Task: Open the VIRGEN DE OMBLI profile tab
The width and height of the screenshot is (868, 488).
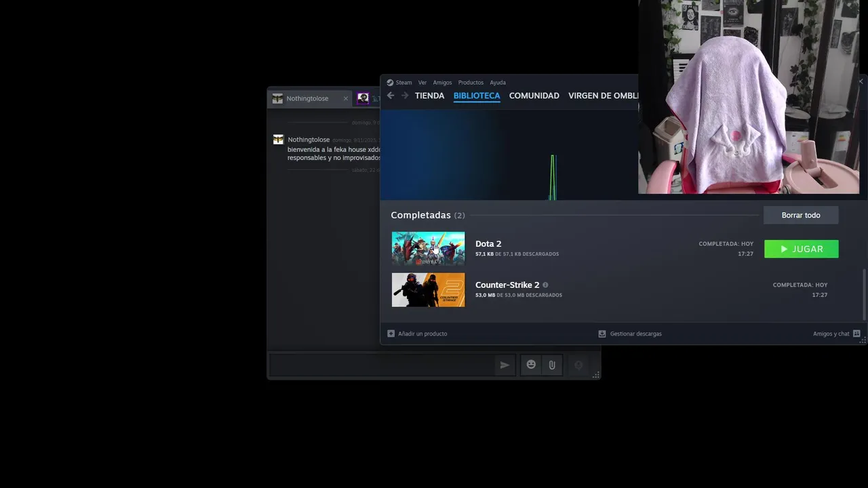Action: (x=603, y=96)
